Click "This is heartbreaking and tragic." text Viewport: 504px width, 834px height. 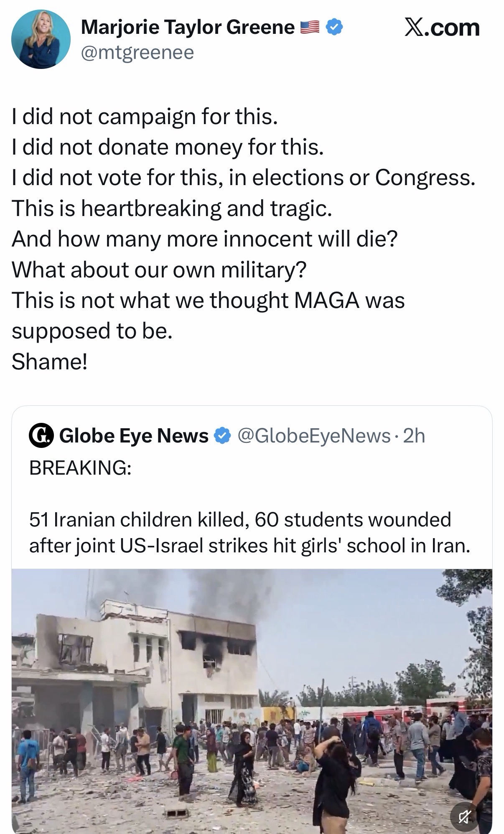172,208
